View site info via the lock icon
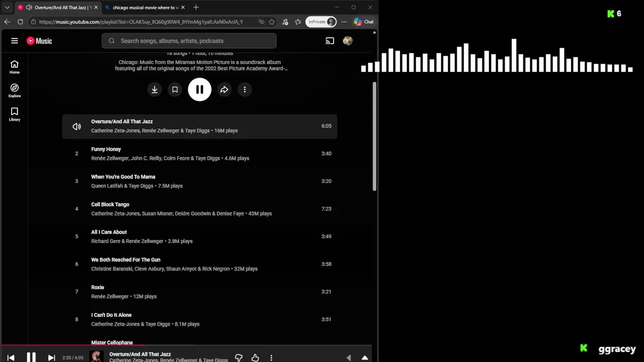 [x=33, y=22]
